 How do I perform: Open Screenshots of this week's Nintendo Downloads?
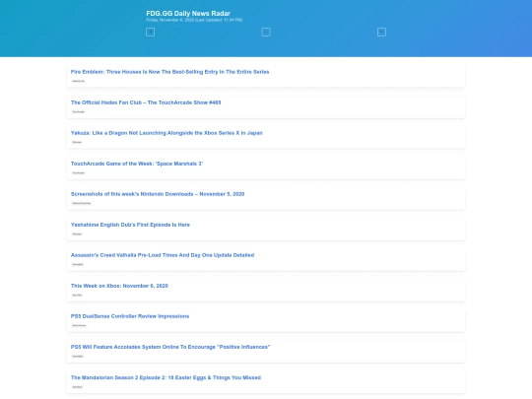tap(158, 194)
